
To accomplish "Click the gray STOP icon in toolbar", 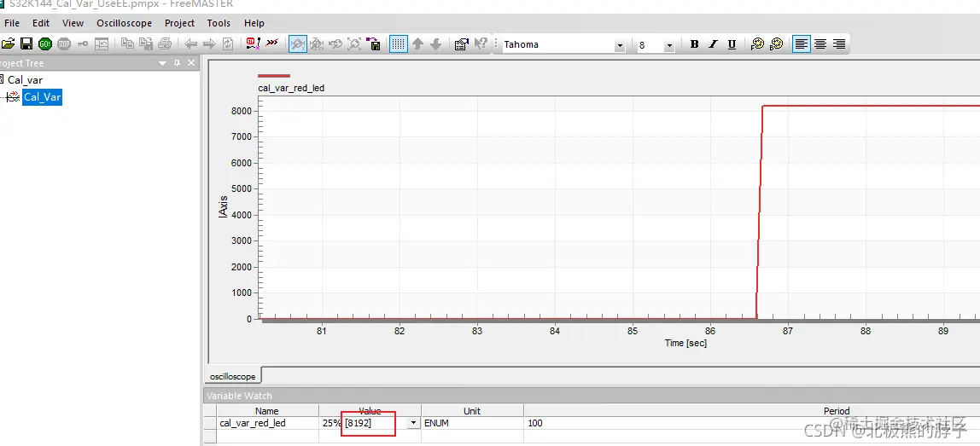I will pyautogui.click(x=64, y=43).
